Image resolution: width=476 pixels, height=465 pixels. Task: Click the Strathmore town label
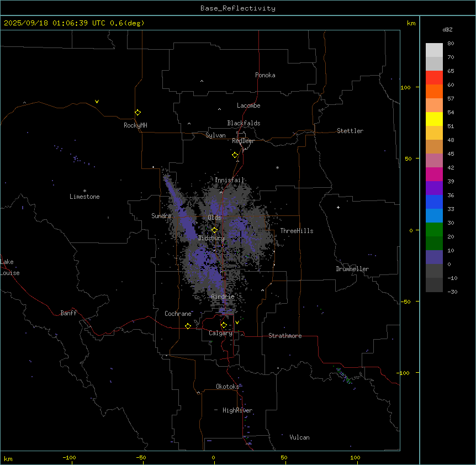[285, 336]
